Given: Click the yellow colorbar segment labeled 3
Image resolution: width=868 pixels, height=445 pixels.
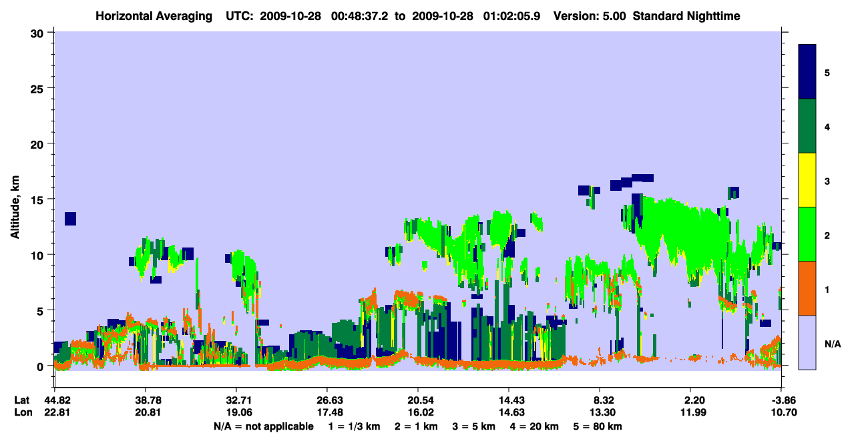Looking at the screenshot, I should tap(807, 180).
